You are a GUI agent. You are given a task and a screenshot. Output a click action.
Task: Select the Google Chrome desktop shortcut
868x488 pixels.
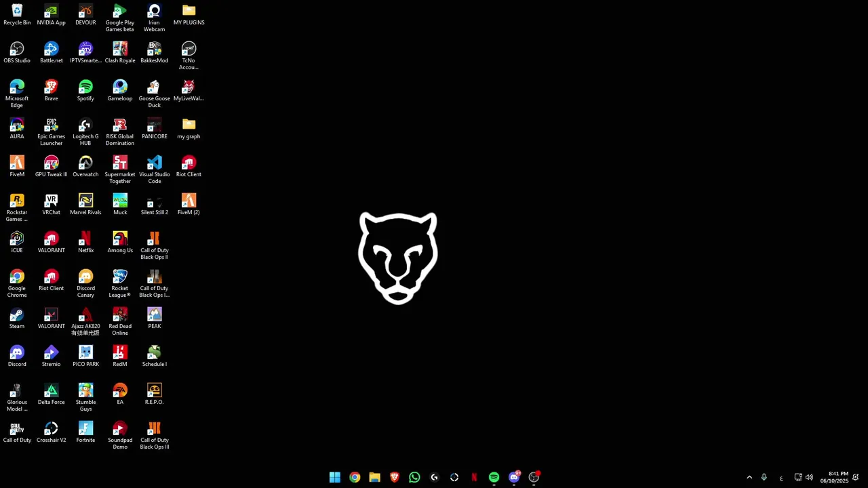[x=17, y=283]
